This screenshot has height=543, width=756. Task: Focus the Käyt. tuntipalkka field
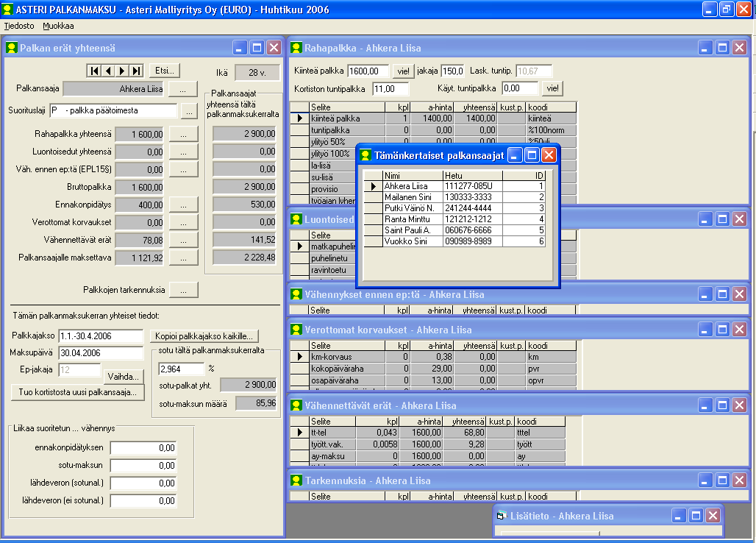tap(520, 89)
